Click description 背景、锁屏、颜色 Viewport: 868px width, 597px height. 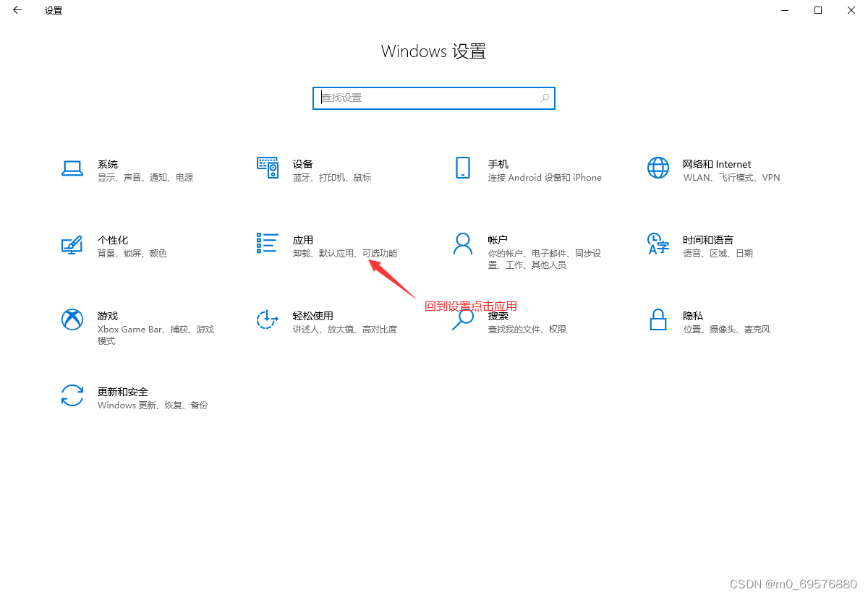click(132, 254)
